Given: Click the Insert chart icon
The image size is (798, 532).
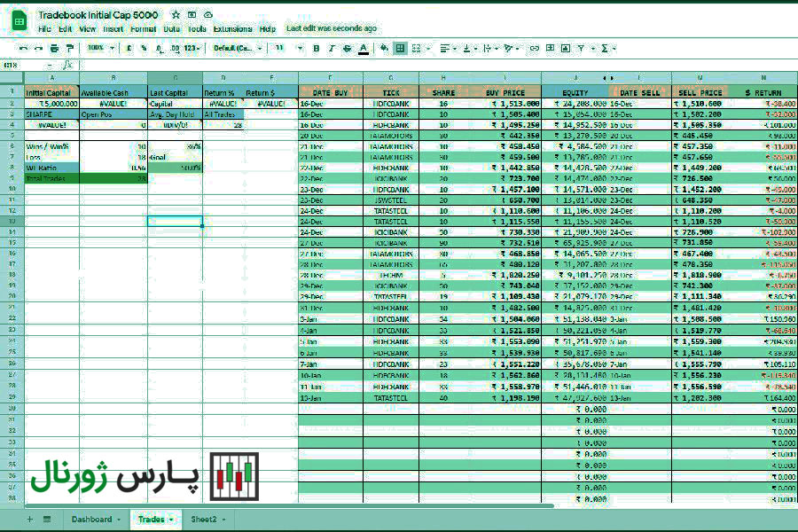Looking at the screenshot, I should 566,49.
